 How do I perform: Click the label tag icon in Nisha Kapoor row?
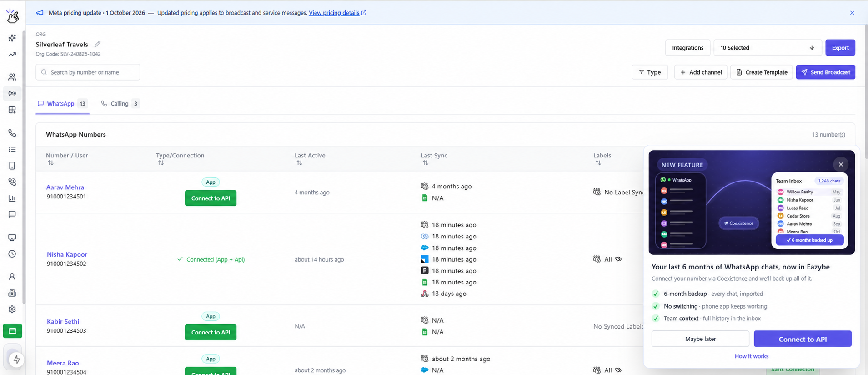tap(618, 259)
